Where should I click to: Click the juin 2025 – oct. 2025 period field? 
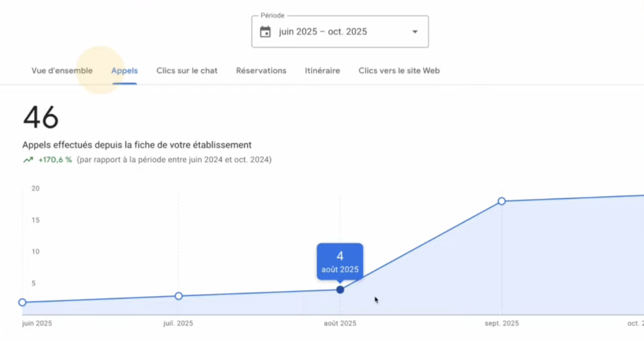(323, 31)
